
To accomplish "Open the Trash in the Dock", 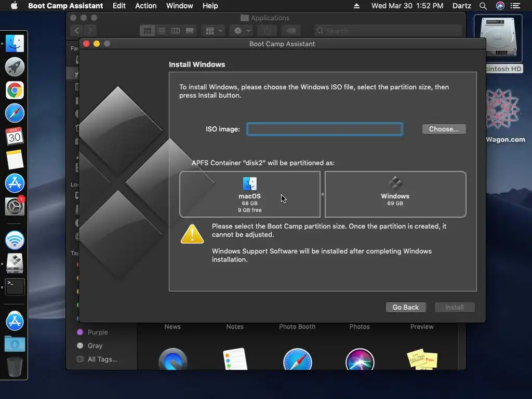I will 15,367.
